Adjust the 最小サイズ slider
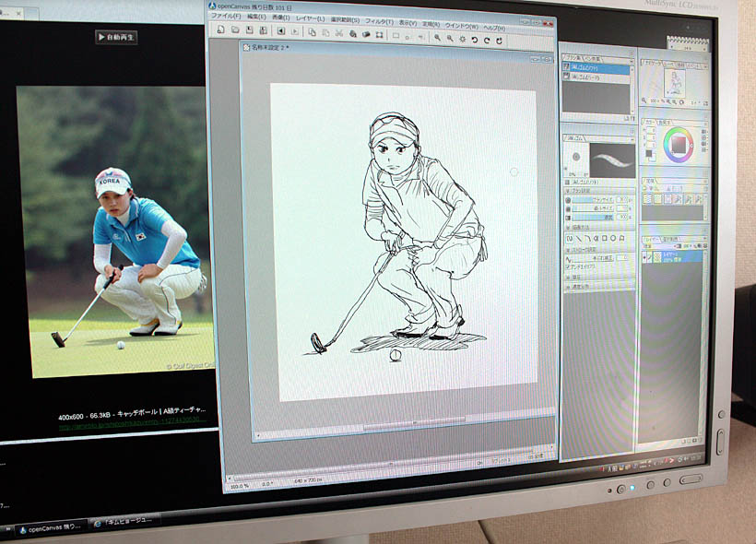 pyautogui.click(x=593, y=208)
